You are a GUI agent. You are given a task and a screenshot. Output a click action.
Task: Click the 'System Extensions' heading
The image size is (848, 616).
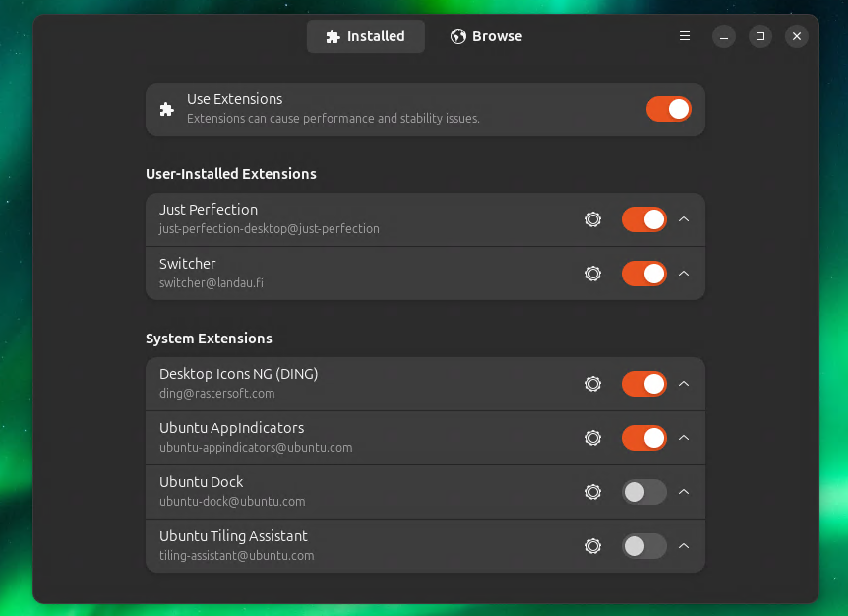pyautogui.click(x=209, y=339)
